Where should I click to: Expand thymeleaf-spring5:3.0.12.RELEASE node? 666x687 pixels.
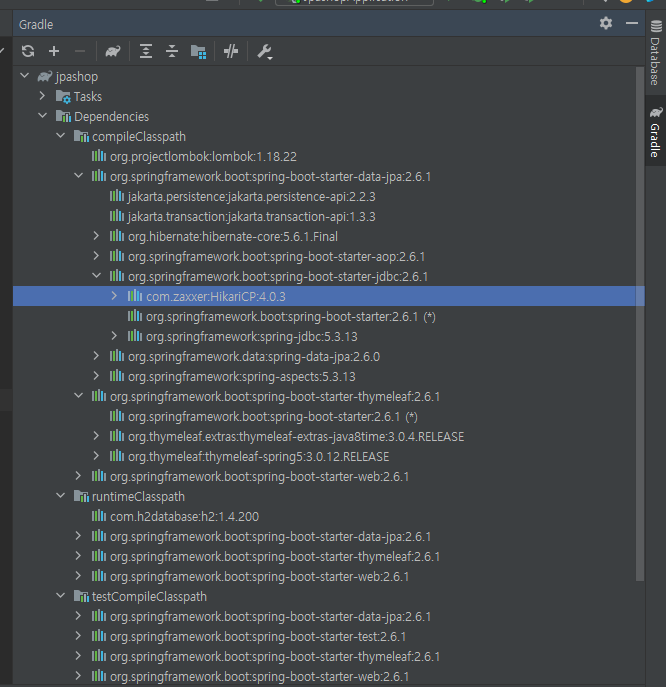(x=96, y=456)
